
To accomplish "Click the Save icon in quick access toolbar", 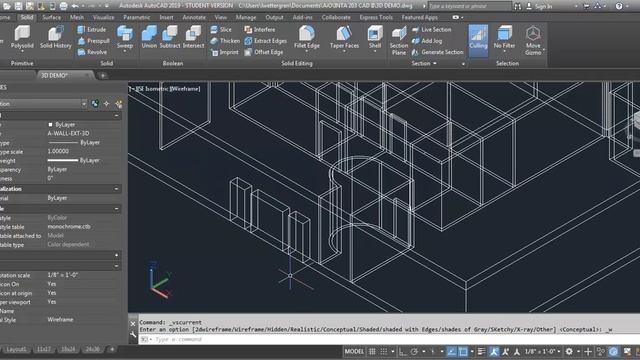I will pyautogui.click(x=18, y=6).
